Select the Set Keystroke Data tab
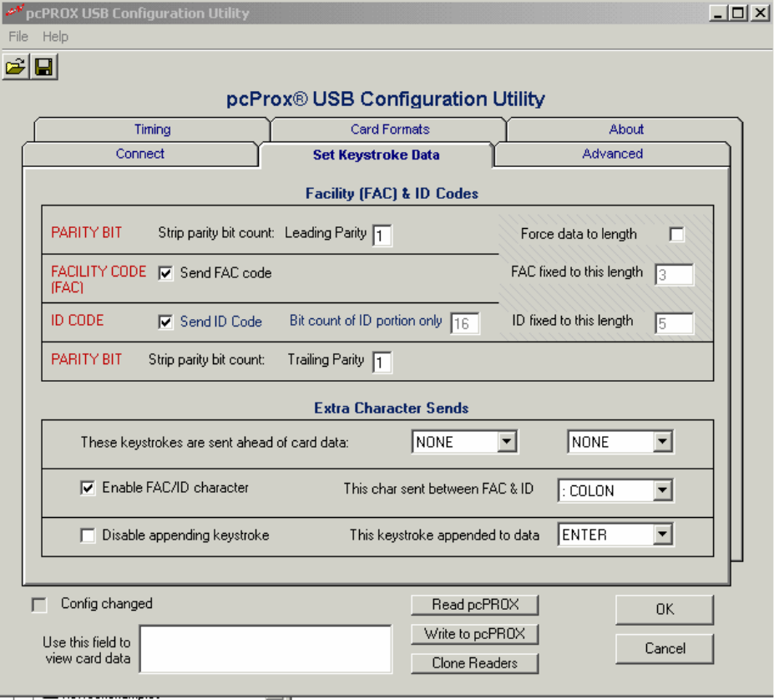The image size is (774, 700). coord(376,155)
